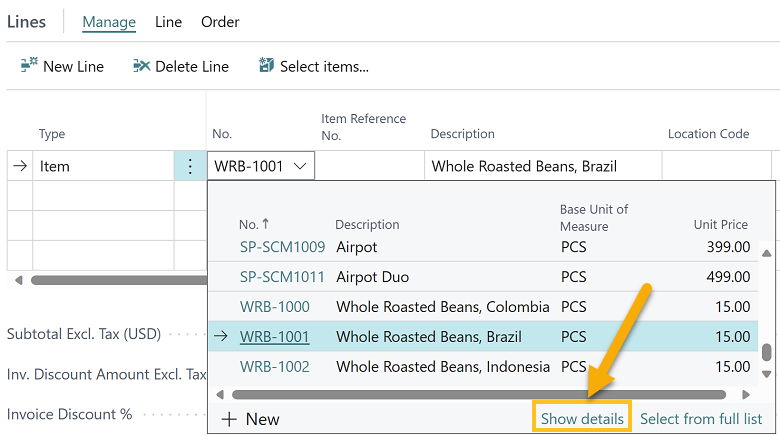Click the Delete Line icon
780x436 pixels.
141,66
